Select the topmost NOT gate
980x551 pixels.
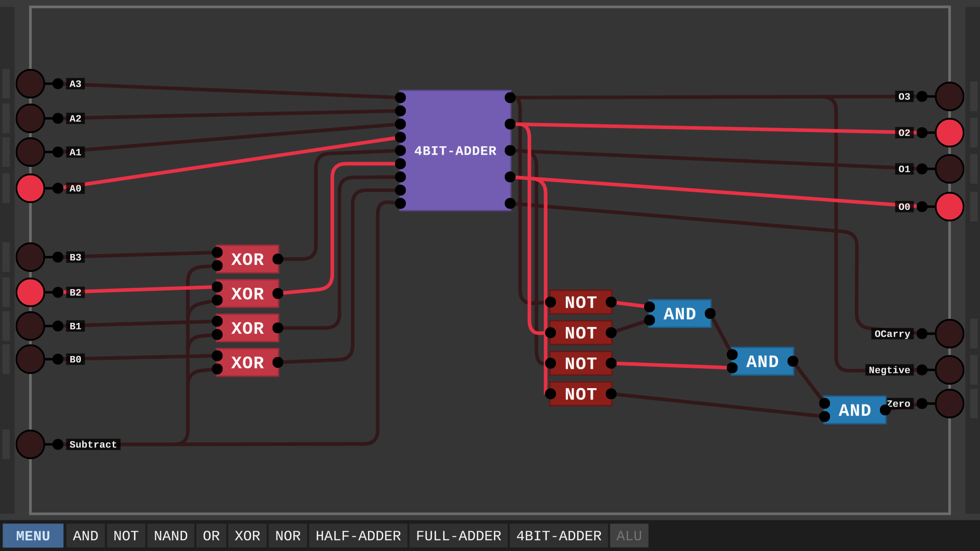[x=581, y=303]
